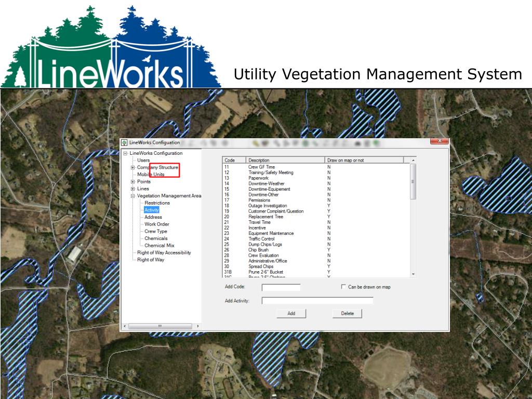Select the Training/Safety Meeting row
This screenshot has width=532, height=399.
point(316,172)
